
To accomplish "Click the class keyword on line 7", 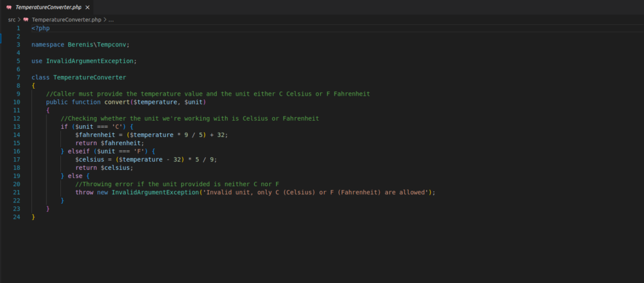I will tap(41, 77).
